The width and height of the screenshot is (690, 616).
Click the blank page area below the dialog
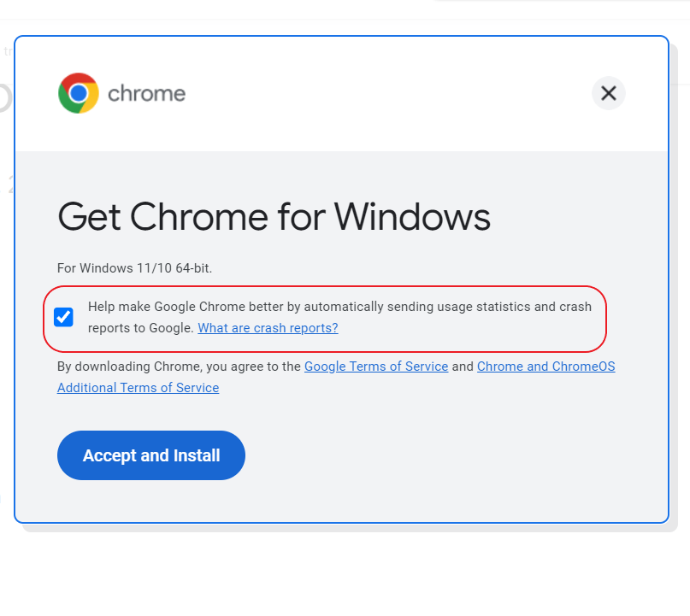(x=345, y=576)
